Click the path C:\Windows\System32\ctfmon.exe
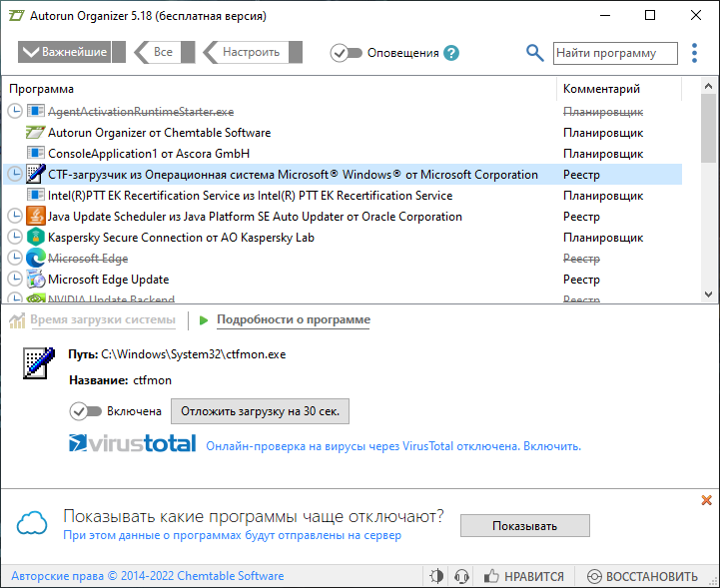720x588 pixels. point(194,354)
